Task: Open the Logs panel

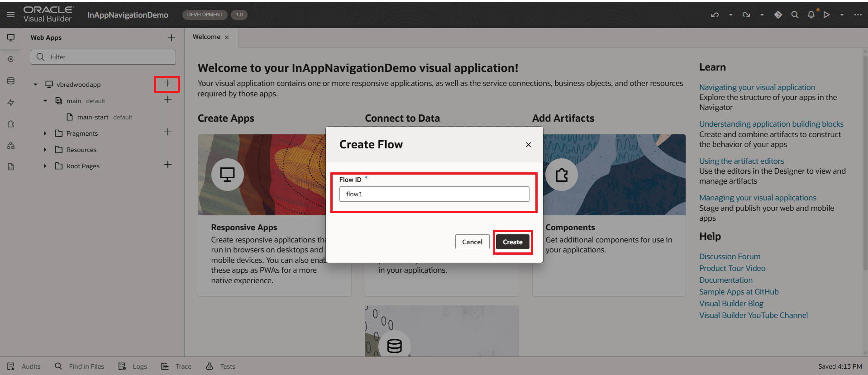Action: (x=133, y=366)
